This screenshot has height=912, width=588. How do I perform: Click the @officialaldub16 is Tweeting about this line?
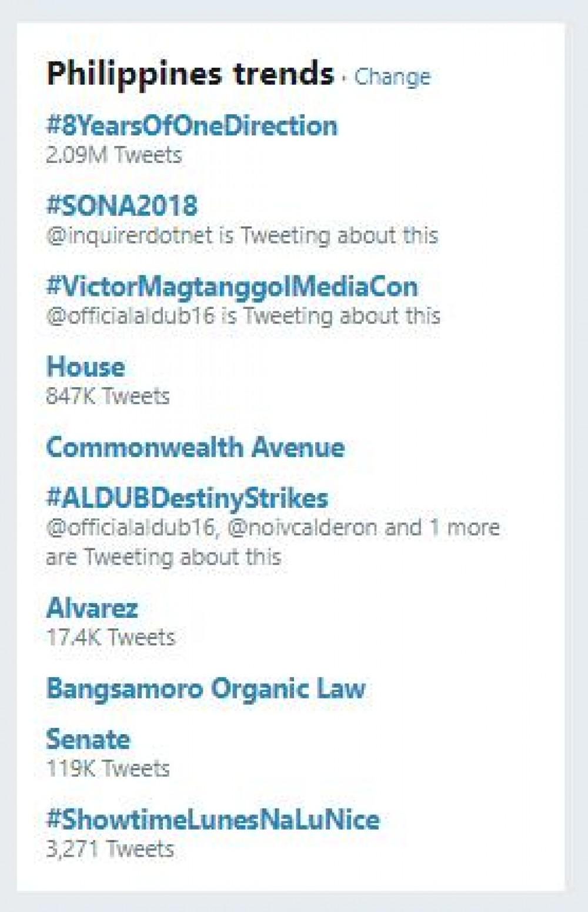coord(243,316)
